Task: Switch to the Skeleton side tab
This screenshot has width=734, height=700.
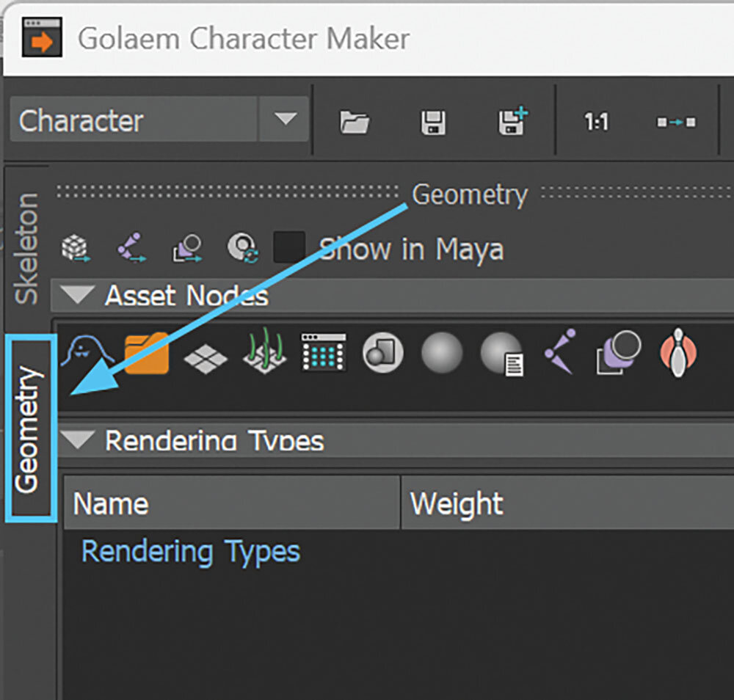Action: click(x=26, y=248)
